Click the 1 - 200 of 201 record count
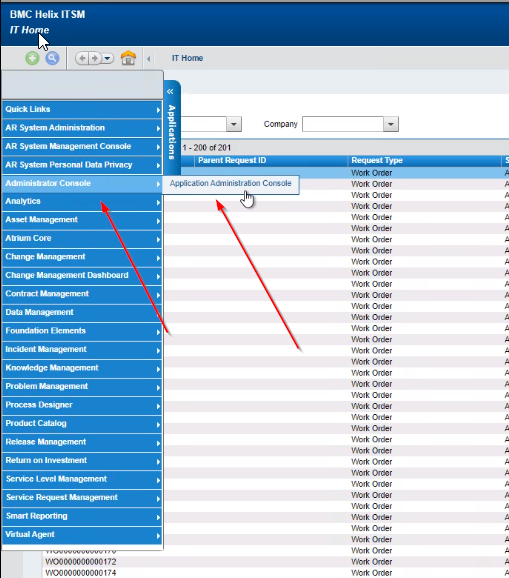509x578 pixels. point(207,148)
